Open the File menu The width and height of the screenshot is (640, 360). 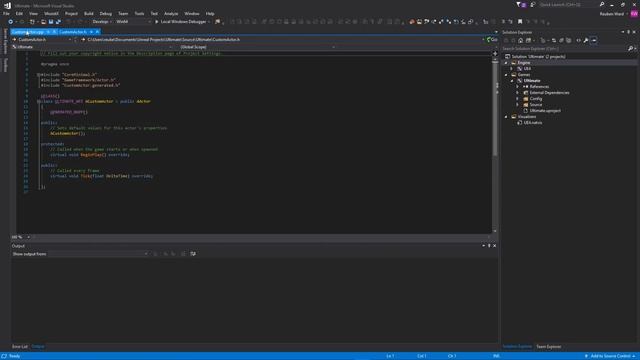pos(6,13)
